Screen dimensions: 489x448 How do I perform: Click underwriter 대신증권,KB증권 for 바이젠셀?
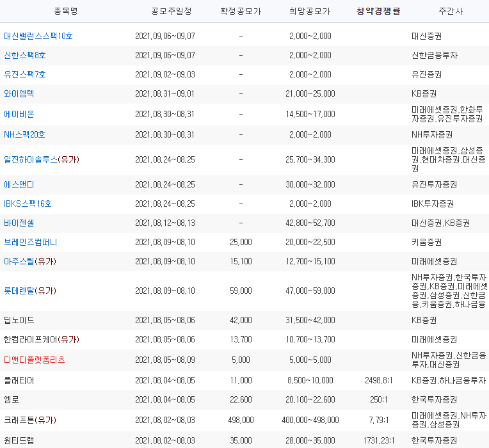[x=440, y=223]
